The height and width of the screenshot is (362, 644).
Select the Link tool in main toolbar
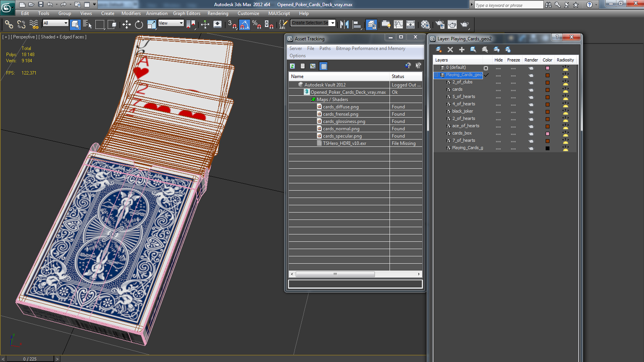9,24
